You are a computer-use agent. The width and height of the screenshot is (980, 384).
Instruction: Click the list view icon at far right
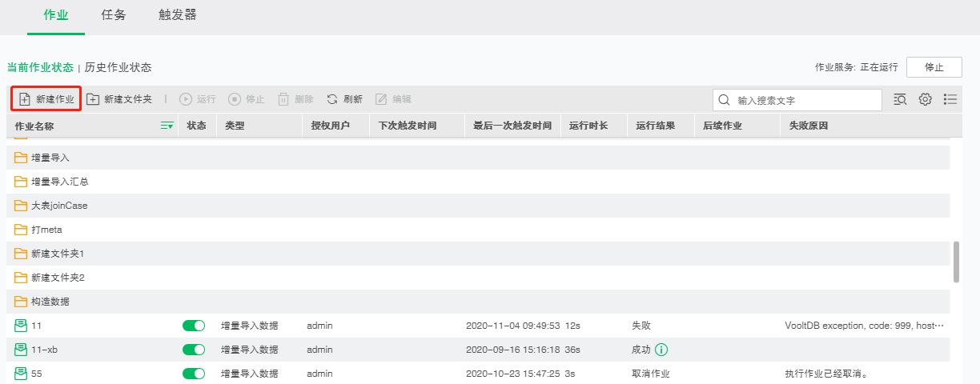[x=950, y=99]
